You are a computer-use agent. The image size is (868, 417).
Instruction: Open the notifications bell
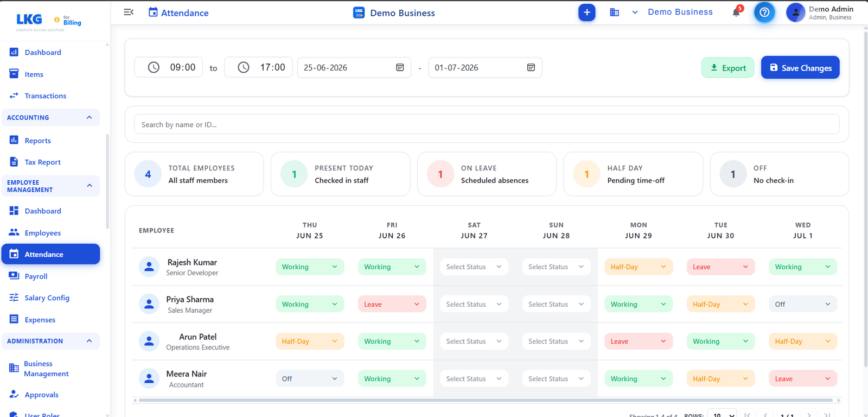coord(736,12)
